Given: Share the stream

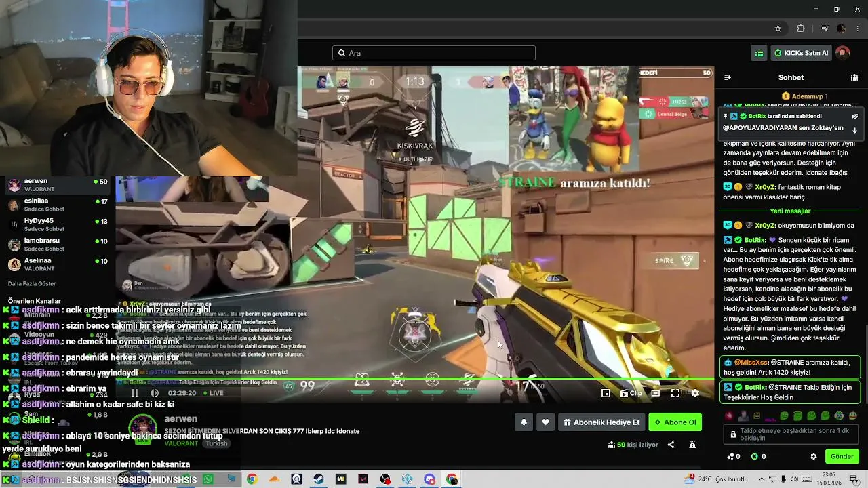Looking at the screenshot, I should coord(671,445).
